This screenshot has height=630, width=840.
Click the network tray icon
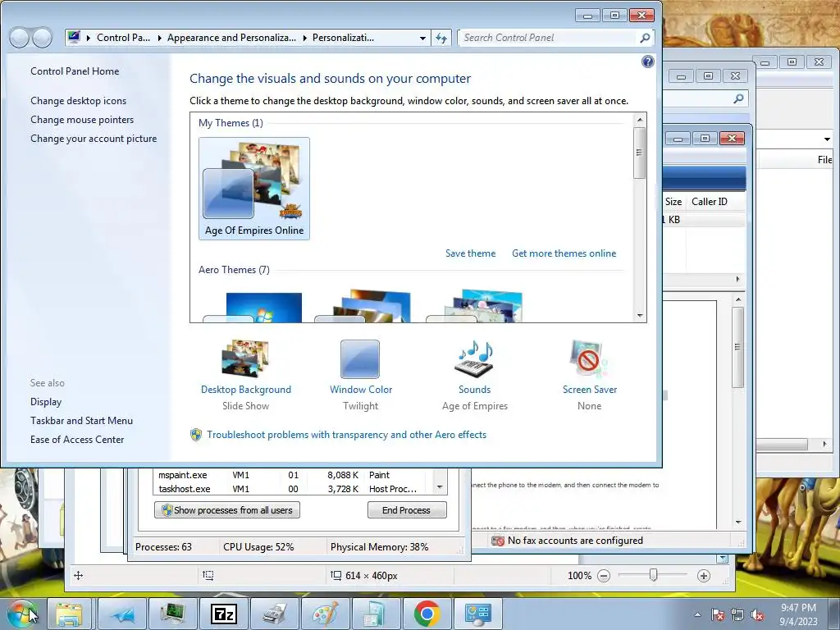pyautogui.click(x=737, y=614)
